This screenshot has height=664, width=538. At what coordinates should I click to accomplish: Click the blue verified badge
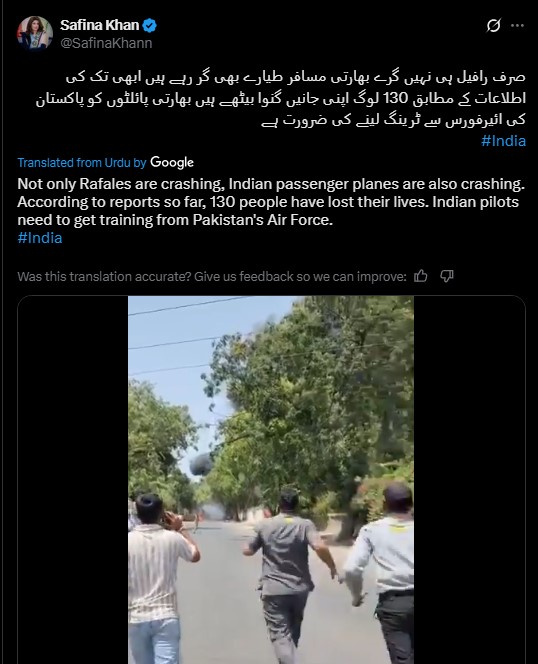coord(149,25)
